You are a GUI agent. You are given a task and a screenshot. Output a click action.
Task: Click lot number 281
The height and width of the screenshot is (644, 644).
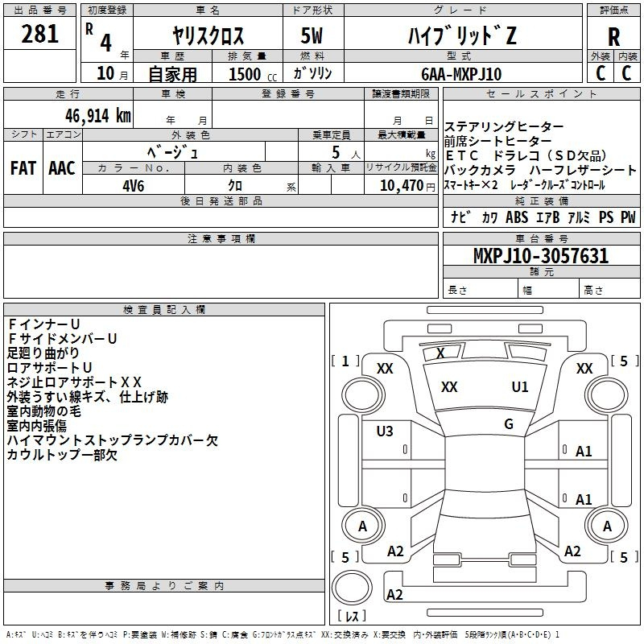tap(39, 34)
